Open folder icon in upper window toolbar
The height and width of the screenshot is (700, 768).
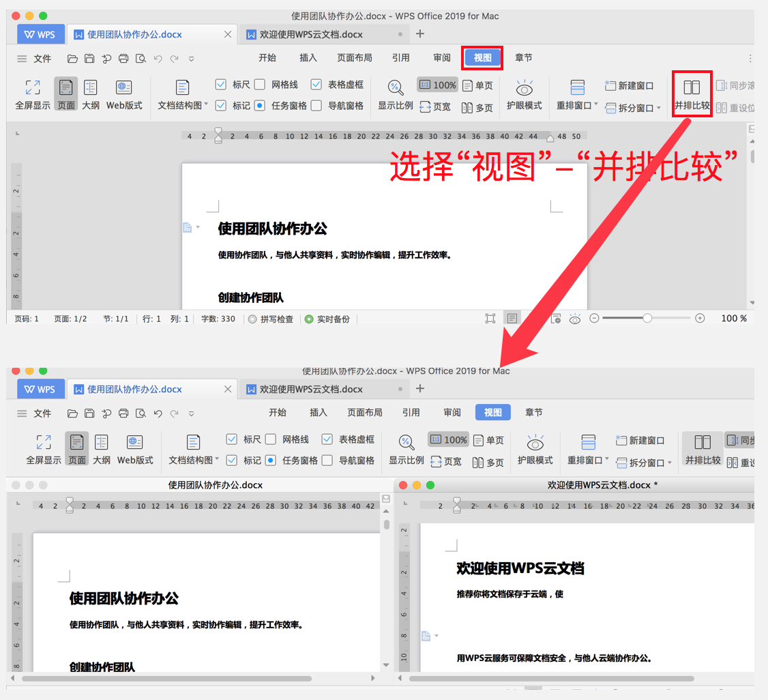pyautogui.click(x=72, y=59)
